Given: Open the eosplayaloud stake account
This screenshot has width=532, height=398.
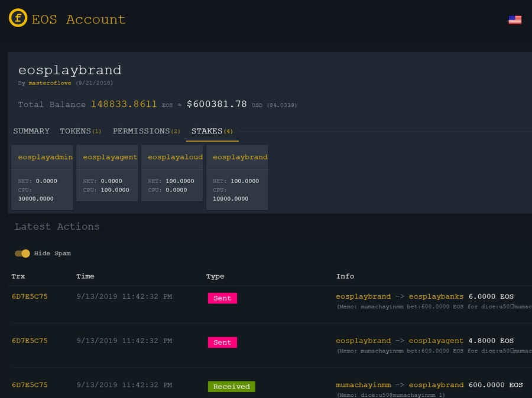Looking at the screenshot, I should (175, 157).
